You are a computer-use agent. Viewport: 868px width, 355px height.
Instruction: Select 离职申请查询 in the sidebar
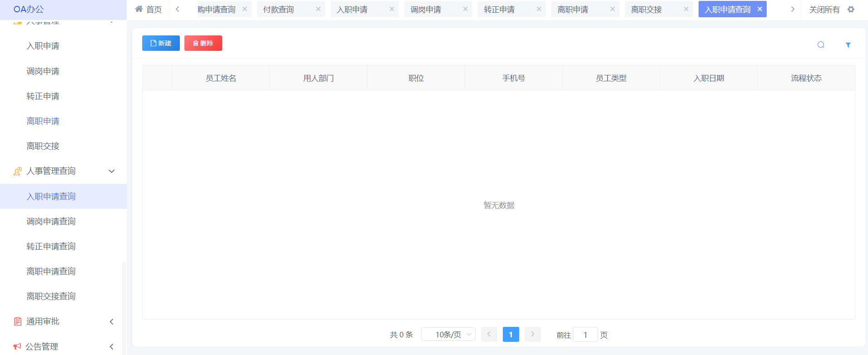[x=51, y=271]
